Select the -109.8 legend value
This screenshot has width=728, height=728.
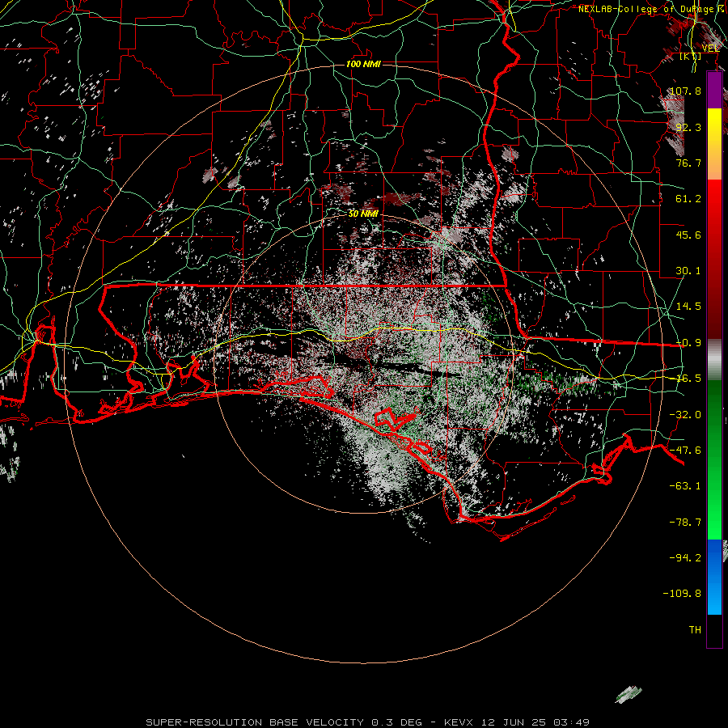[682, 594]
